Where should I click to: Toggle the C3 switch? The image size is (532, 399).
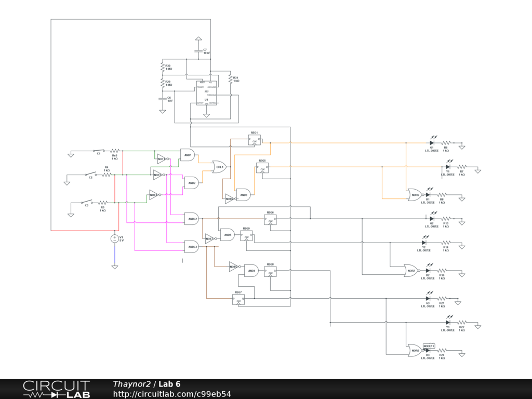pyautogui.click(x=87, y=202)
